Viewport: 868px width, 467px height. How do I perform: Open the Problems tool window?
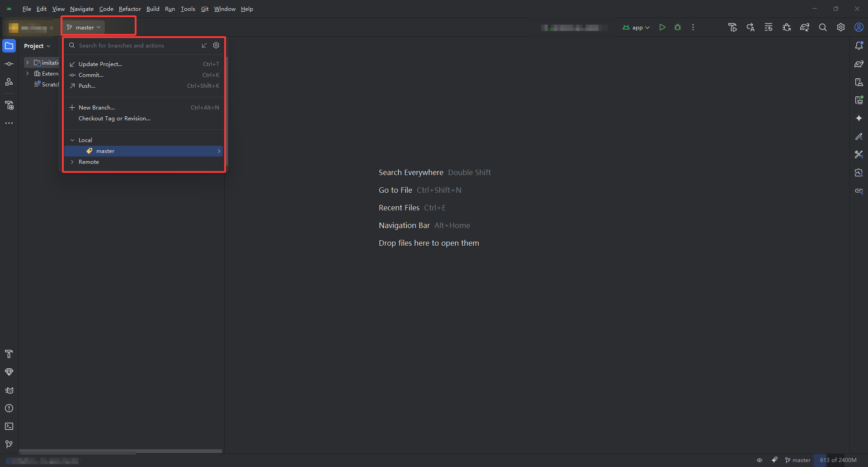pyautogui.click(x=9, y=408)
